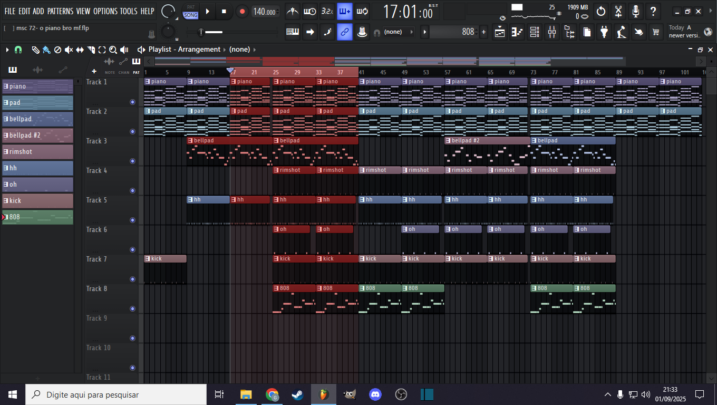Open the EDIT menu
Viewport: 717px width, 405px height.
tap(24, 11)
